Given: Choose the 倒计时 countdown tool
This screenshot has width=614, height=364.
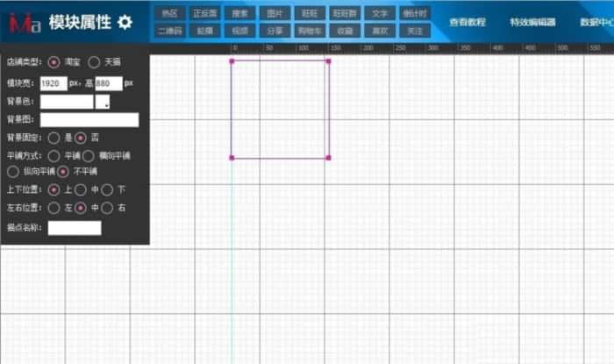Looking at the screenshot, I should pos(414,13).
